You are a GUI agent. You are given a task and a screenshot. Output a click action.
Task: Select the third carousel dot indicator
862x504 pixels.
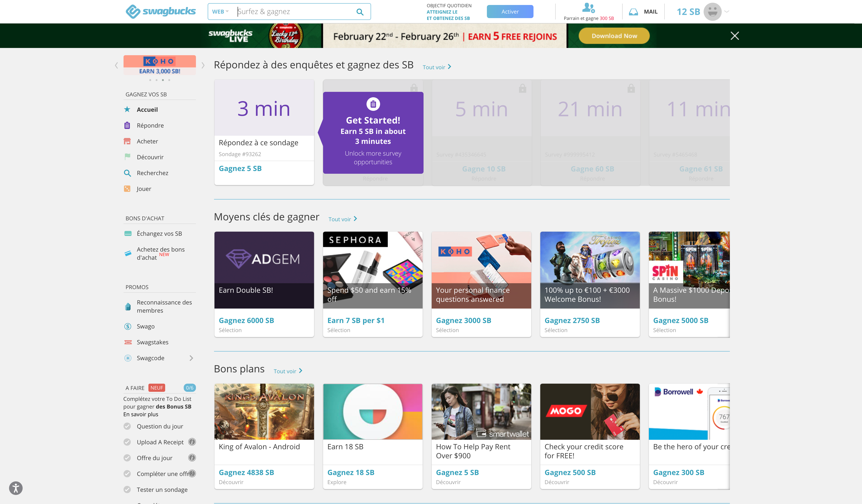(x=163, y=80)
